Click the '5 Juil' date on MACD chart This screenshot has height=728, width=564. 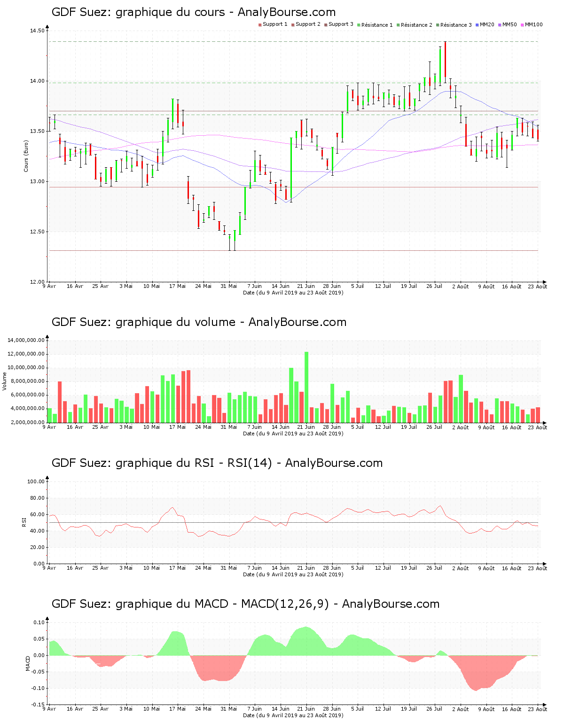click(357, 709)
